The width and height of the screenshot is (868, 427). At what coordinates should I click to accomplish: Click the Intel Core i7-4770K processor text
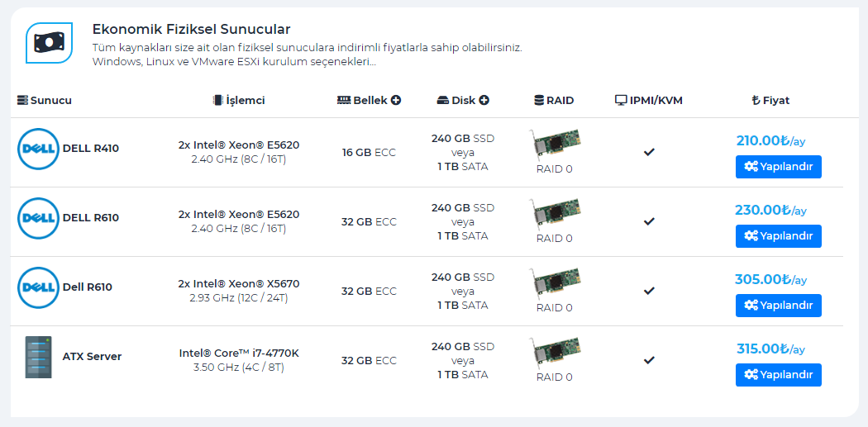239,353
